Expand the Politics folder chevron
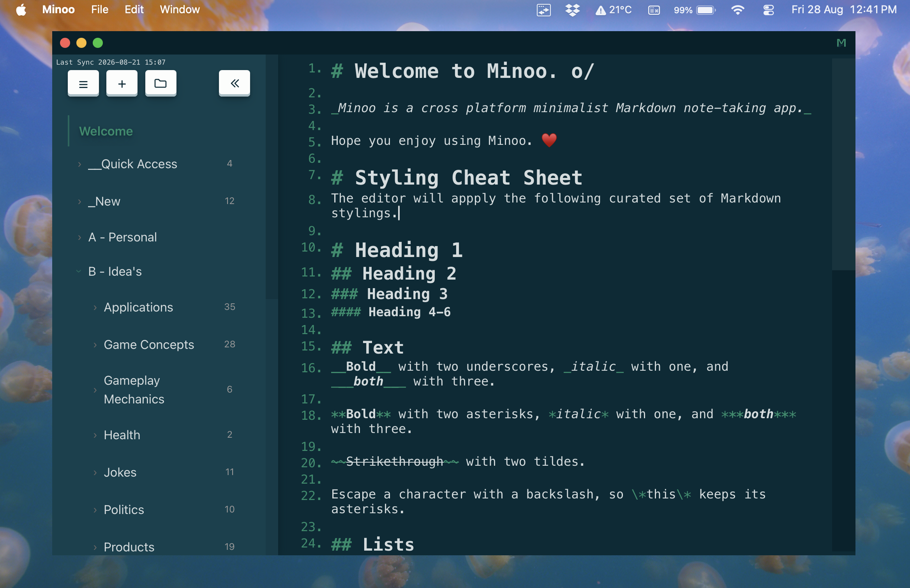Viewport: 910px width, 588px height. (x=95, y=510)
